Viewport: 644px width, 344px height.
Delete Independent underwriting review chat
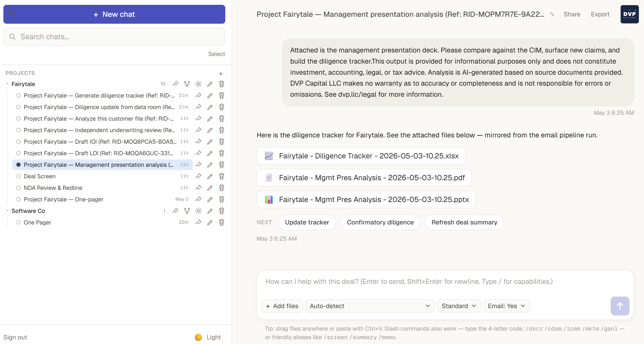coord(222,130)
